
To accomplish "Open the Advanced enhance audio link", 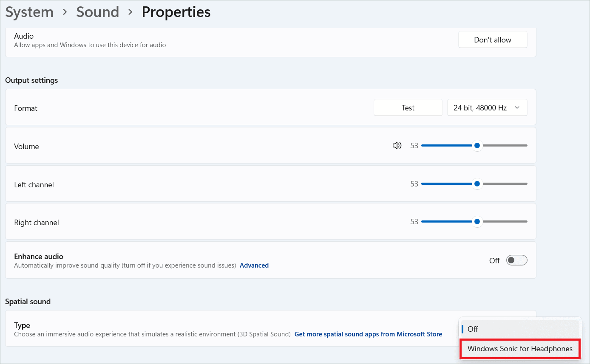I will (x=254, y=265).
